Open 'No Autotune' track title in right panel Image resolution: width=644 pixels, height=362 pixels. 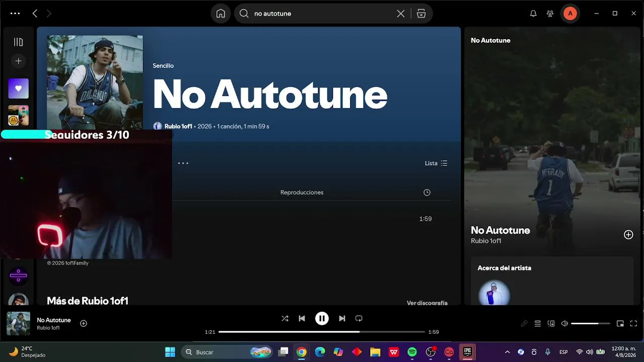(501, 230)
